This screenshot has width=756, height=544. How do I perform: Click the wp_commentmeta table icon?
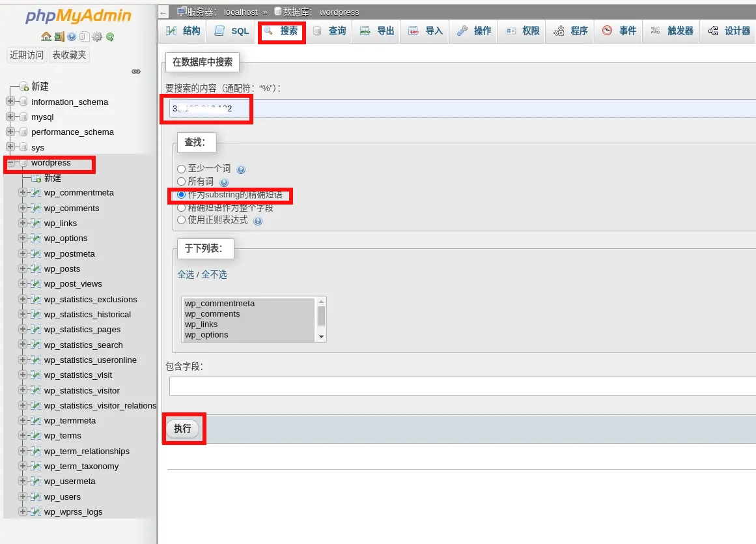(36, 193)
